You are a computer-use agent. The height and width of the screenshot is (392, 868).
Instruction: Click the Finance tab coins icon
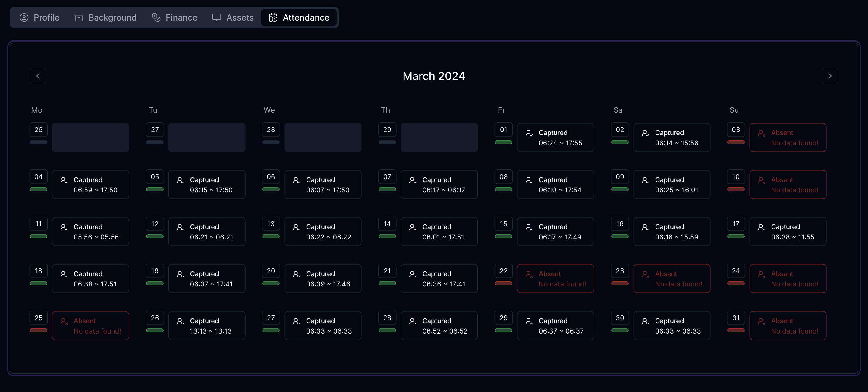point(156,17)
